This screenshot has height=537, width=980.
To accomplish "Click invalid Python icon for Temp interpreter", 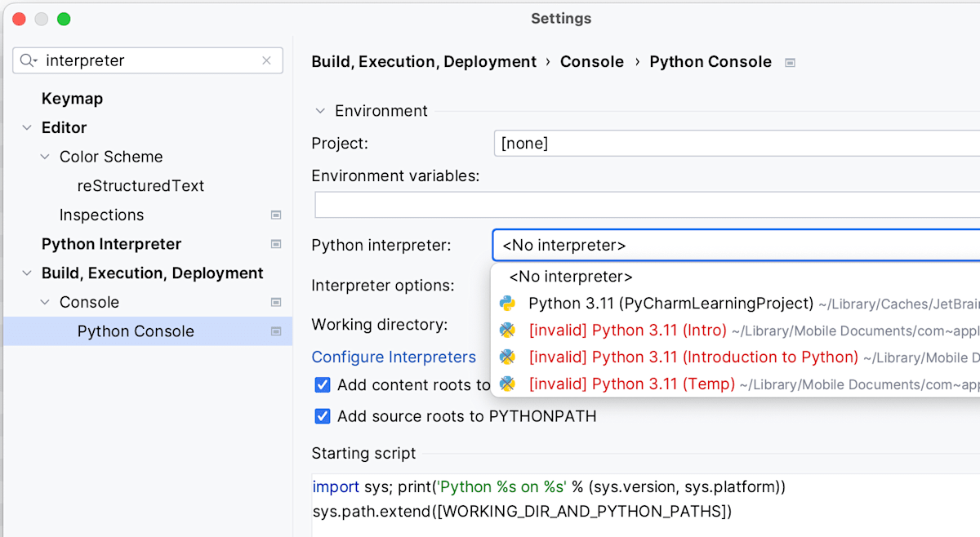I will point(507,384).
